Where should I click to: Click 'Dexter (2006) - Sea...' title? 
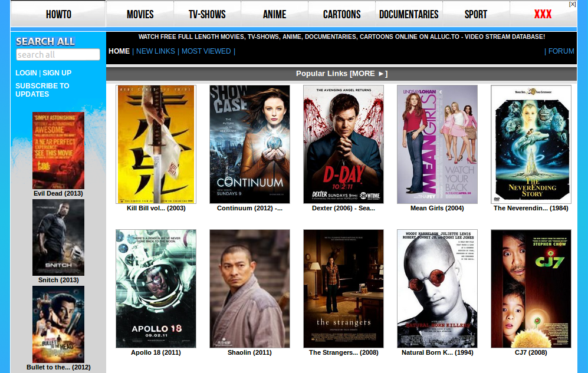coord(343,208)
